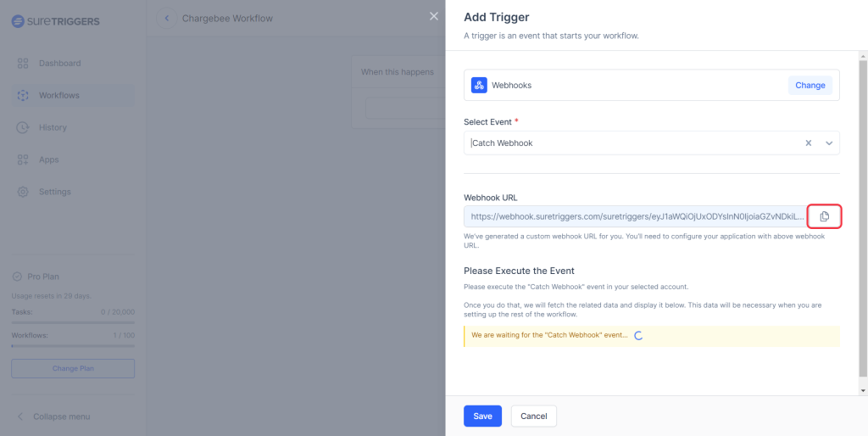
Task: Click the vertical scrollbar thumb
Action: [863, 219]
